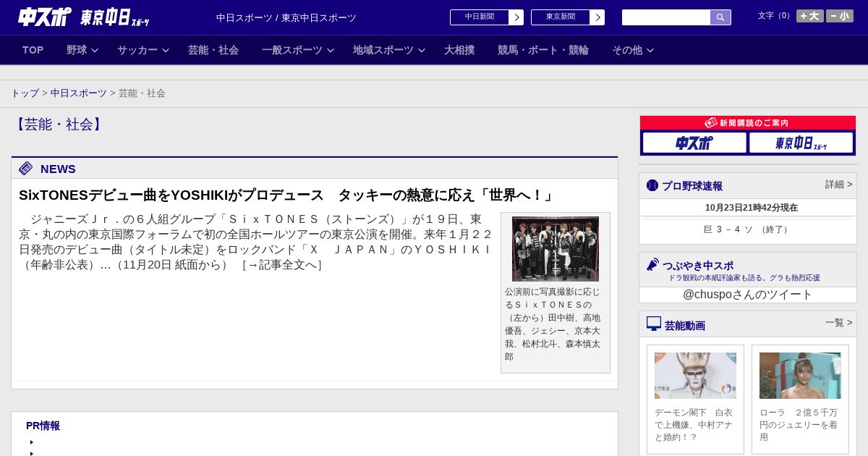Open the SixTONES YOSHIKI article headline
The image size is (868, 456).
(287, 195)
